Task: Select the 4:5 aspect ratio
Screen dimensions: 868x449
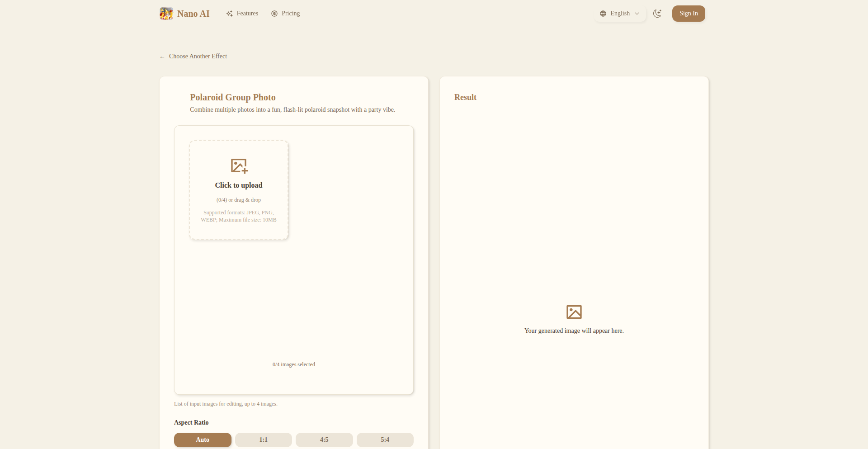Action: (x=324, y=440)
